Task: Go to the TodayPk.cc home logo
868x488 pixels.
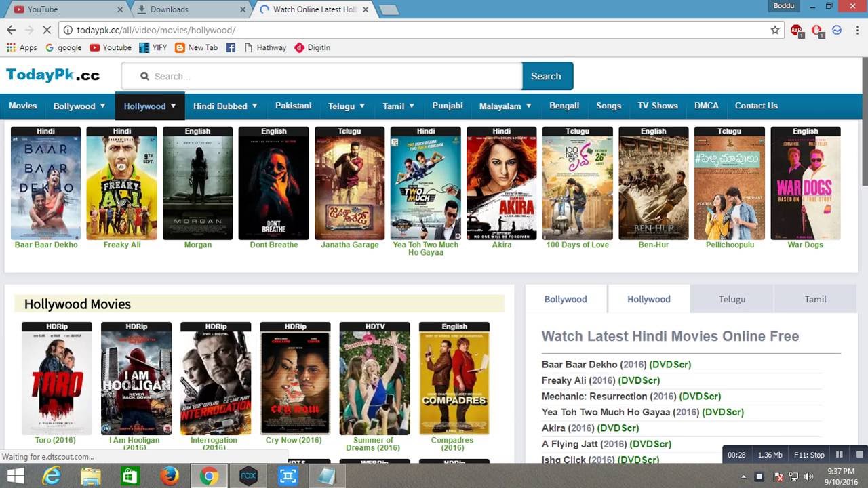Action: (x=53, y=75)
